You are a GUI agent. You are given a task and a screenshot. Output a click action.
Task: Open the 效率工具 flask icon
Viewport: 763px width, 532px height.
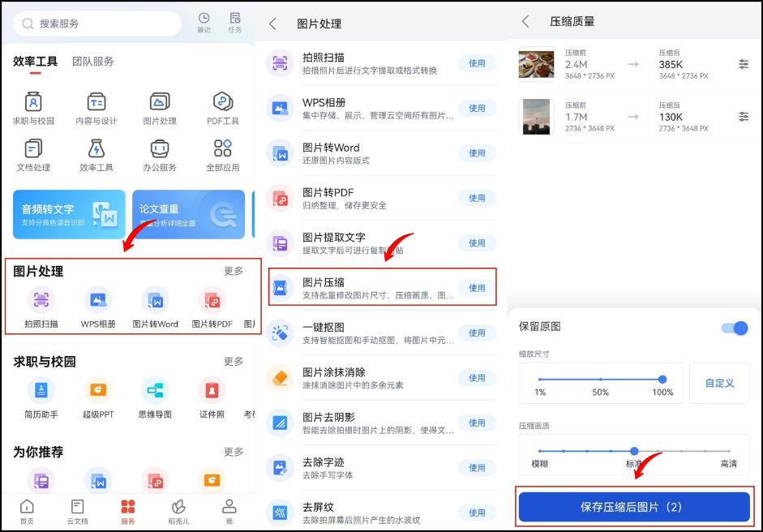[96, 148]
